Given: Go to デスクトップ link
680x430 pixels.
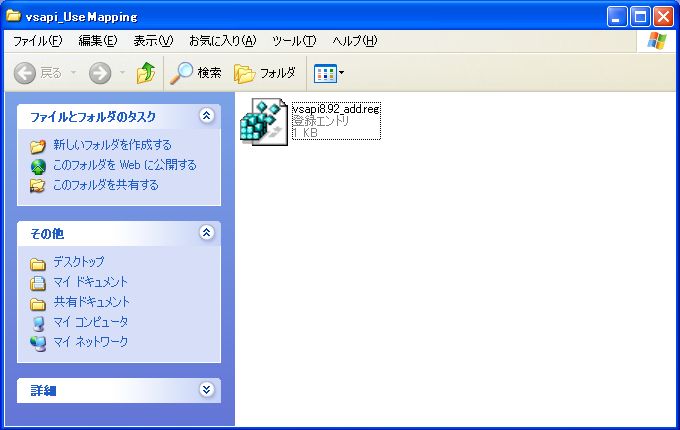Looking at the screenshot, I should coord(78,261).
